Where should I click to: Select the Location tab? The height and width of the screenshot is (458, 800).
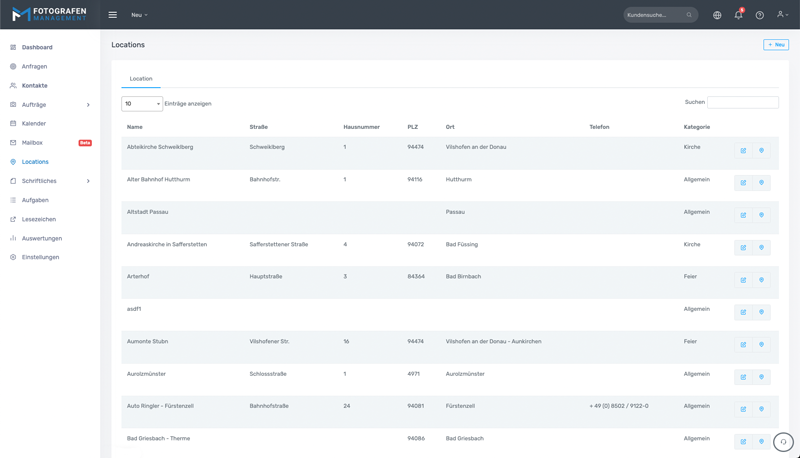[x=141, y=79]
